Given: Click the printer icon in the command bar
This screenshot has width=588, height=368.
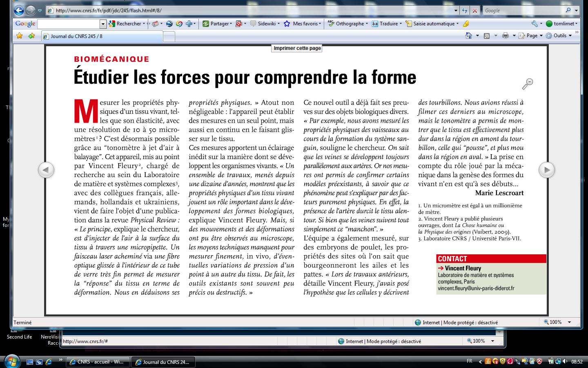Looking at the screenshot, I should pos(505,36).
